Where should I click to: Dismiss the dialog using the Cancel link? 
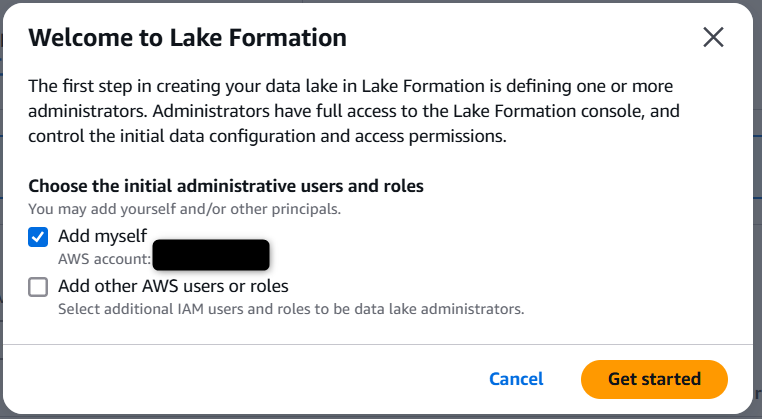click(516, 379)
